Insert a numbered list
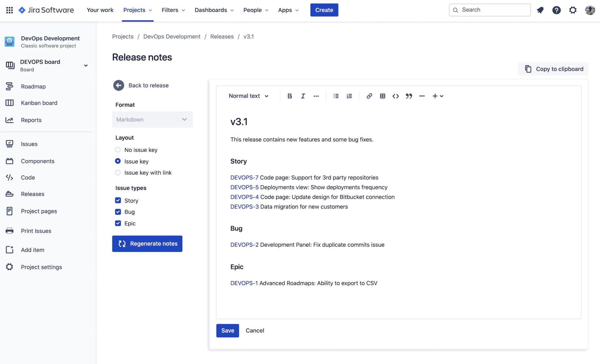This screenshot has height=364, width=600. (349, 96)
